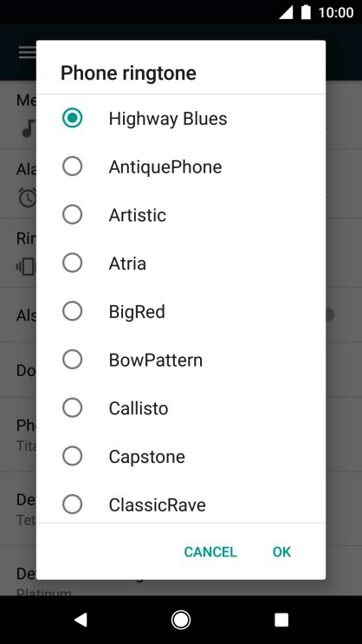Tap the 10:00 clock in the status bar

click(x=336, y=12)
